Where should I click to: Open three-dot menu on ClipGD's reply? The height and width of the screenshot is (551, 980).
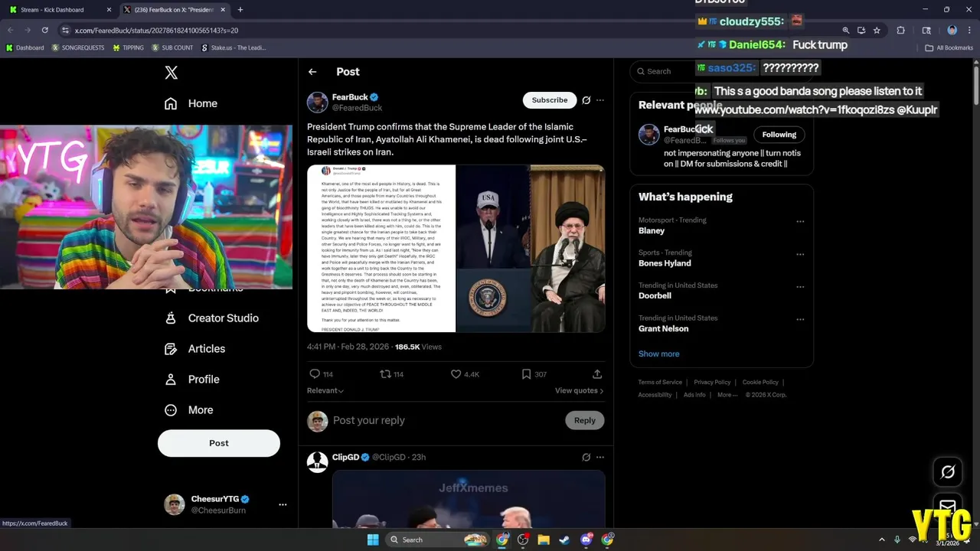click(600, 457)
